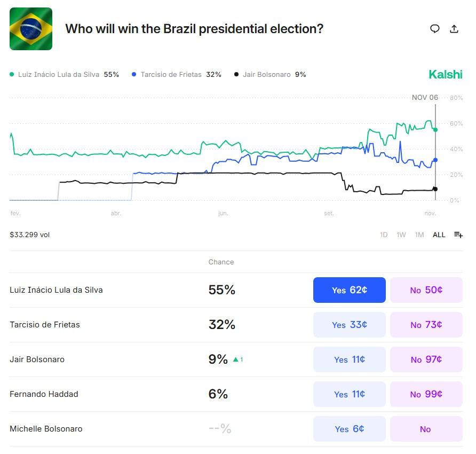
Task: Select the ALL time range
Action: pos(439,234)
